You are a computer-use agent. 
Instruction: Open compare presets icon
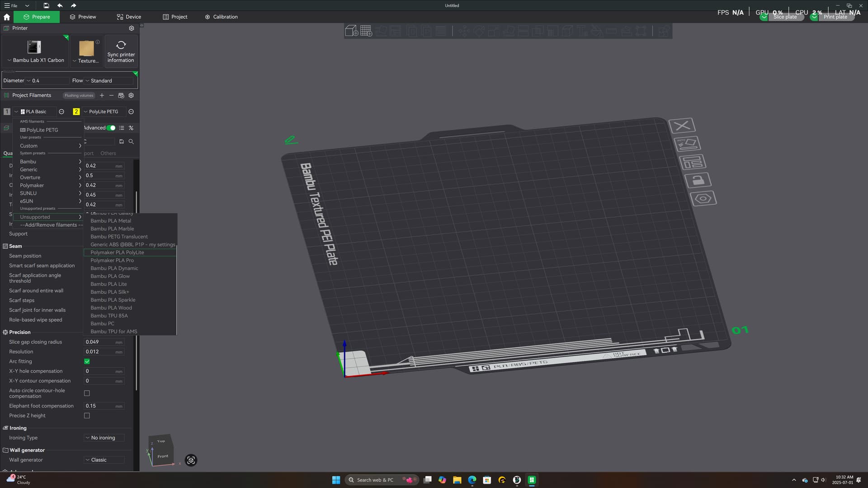[x=131, y=128]
